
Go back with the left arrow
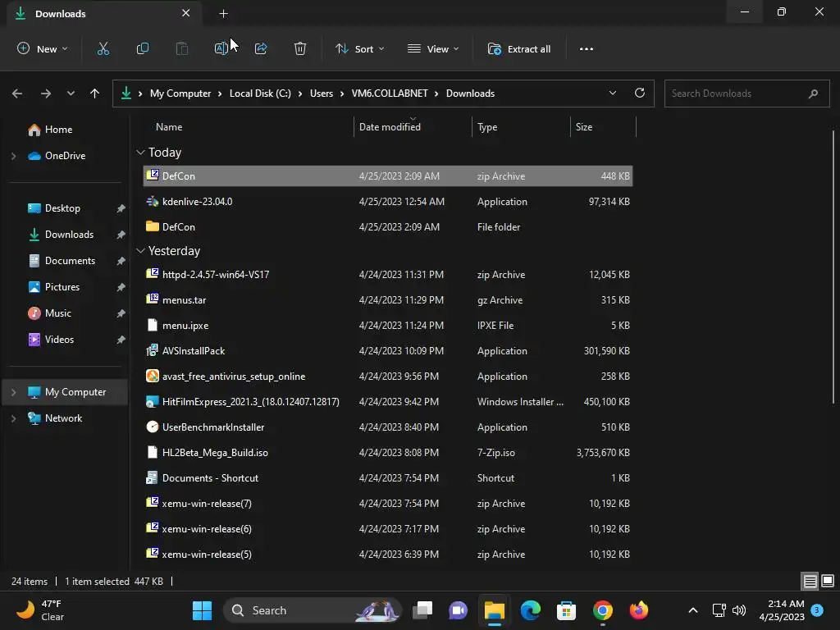(x=17, y=94)
